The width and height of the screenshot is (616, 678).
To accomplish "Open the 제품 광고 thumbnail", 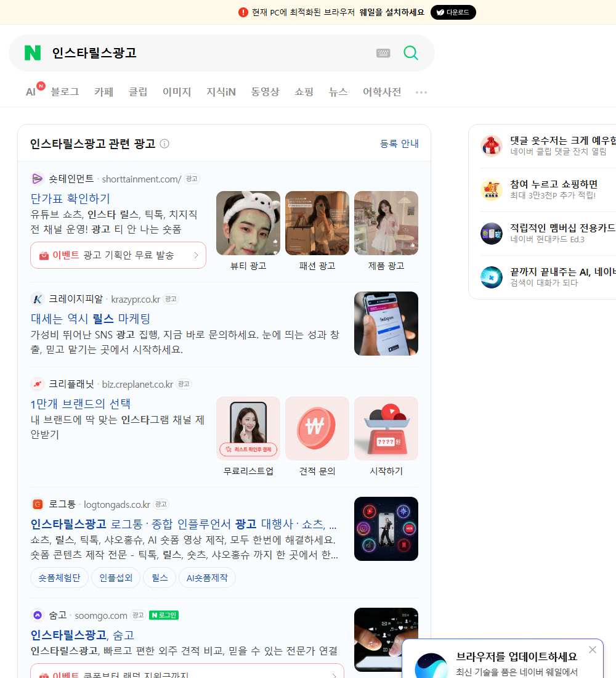I will coord(386,223).
